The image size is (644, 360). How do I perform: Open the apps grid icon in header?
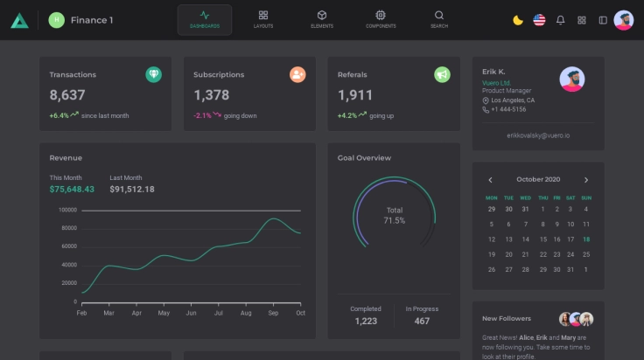582,20
